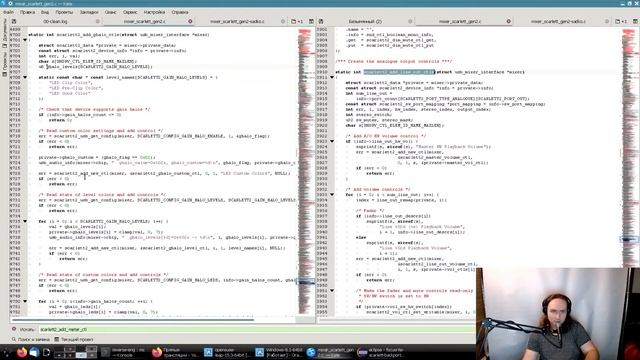Open Текущий проект panel
640x360 pixels.
[x=73, y=339]
